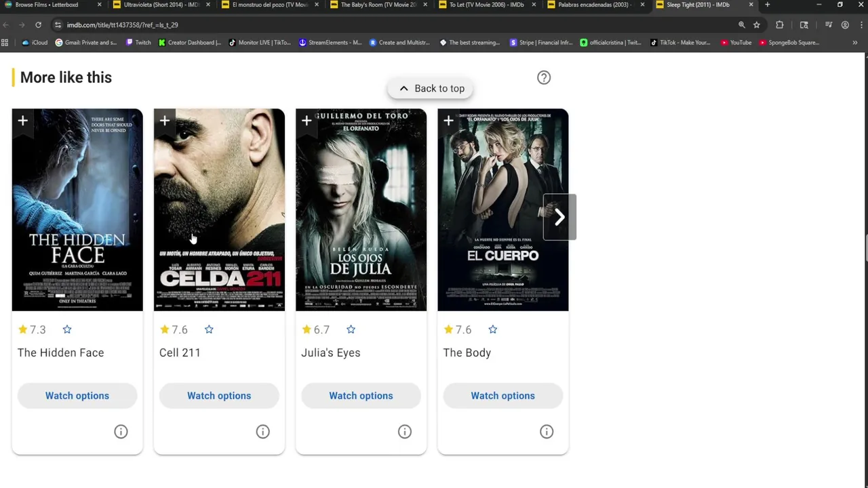Viewport: 868px width, 488px height.
Task: Close the Browse Films Letterboxd tab
Action: click(100, 5)
